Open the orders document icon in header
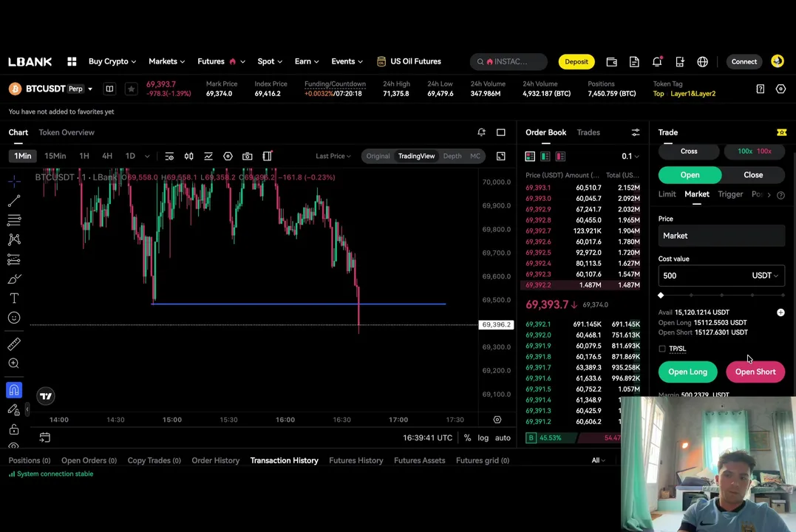The image size is (796, 532). [x=634, y=62]
